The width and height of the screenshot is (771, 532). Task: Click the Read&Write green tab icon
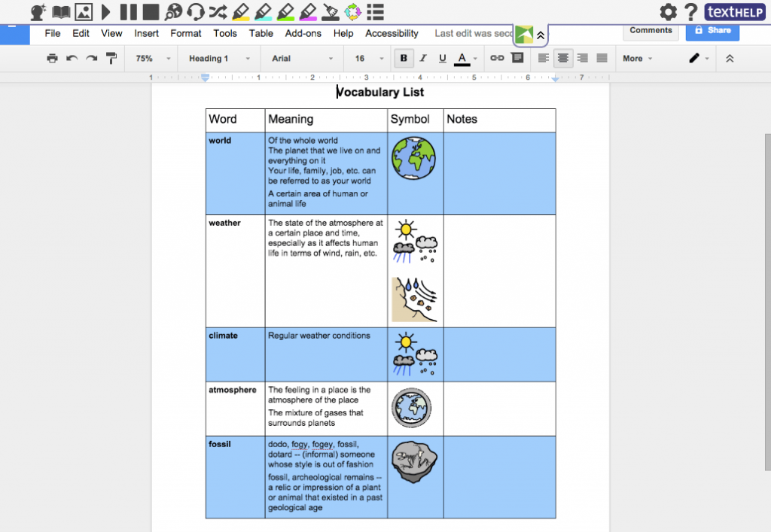pos(524,35)
